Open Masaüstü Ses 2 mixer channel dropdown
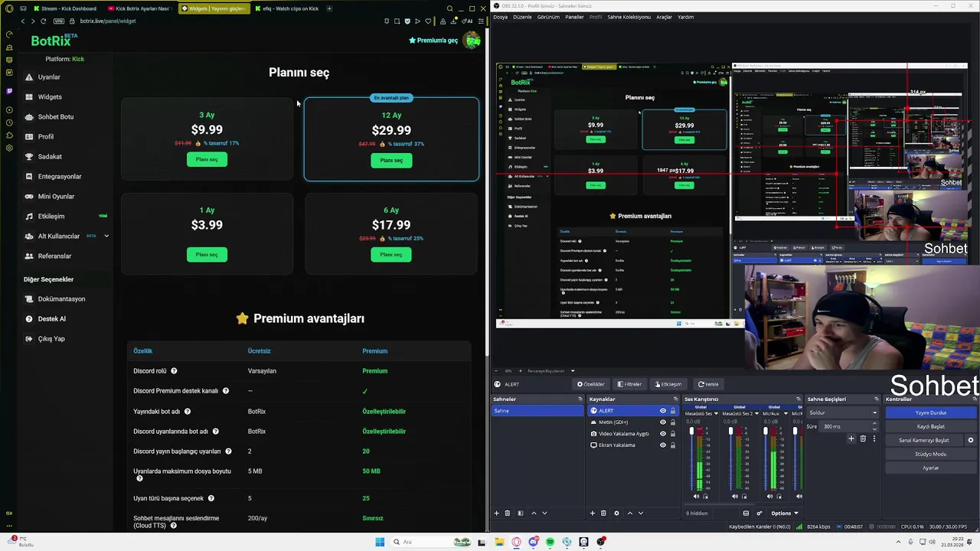The width and height of the screenshot is (980, 551). click(x=756, y=414)
